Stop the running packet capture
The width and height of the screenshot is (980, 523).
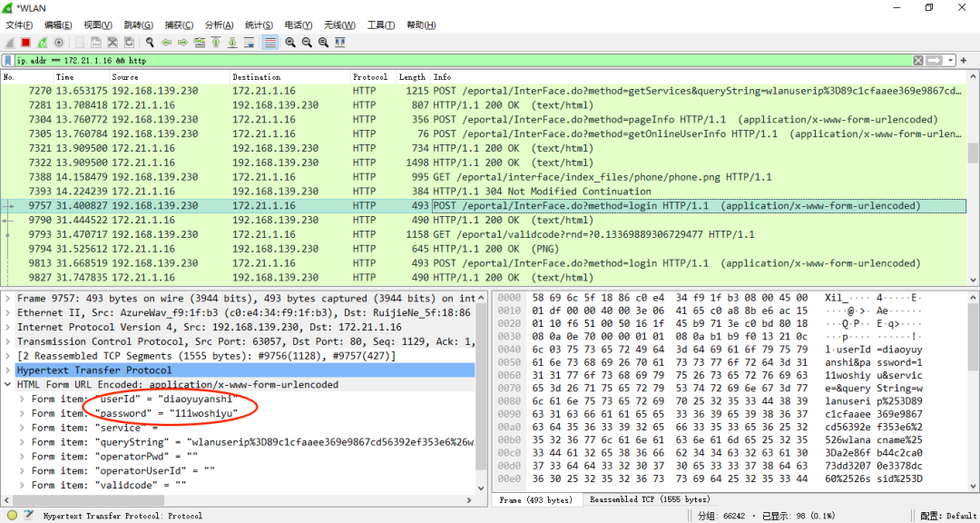(26, 43)
